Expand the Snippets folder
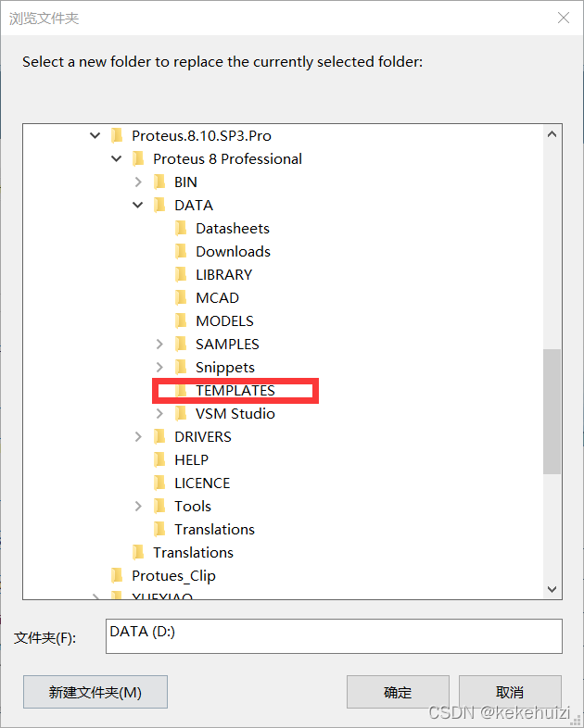 pyautogui.click(x=159, y=368)
